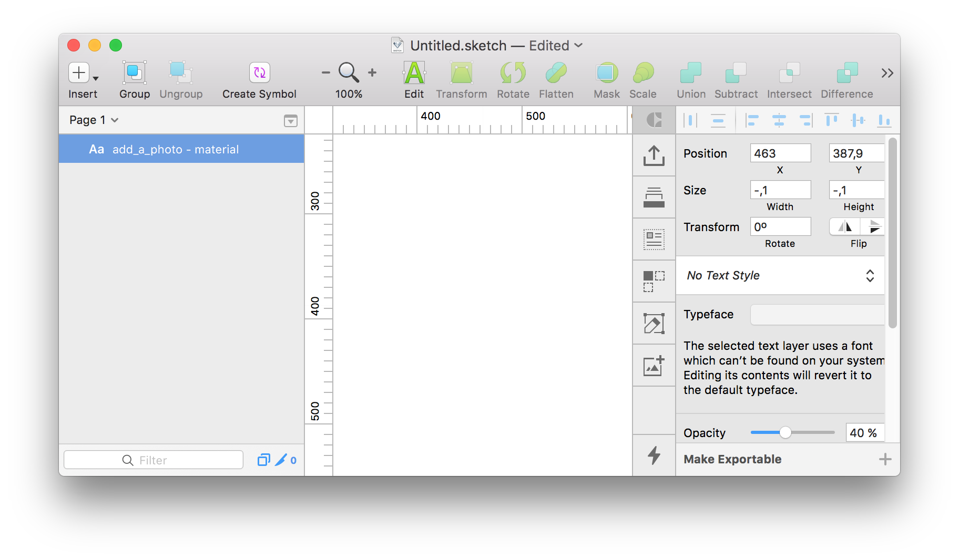Select the Create Symbol tool
959x560 pixels.
pyautogui.click(x=259, y=80)
